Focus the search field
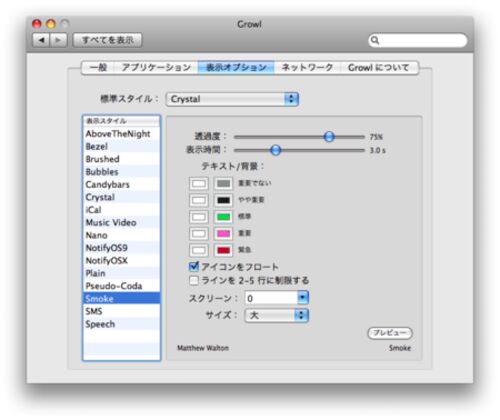Image resolution: width=500 pixels, height=420 pixels. click(x=418, y=40)
